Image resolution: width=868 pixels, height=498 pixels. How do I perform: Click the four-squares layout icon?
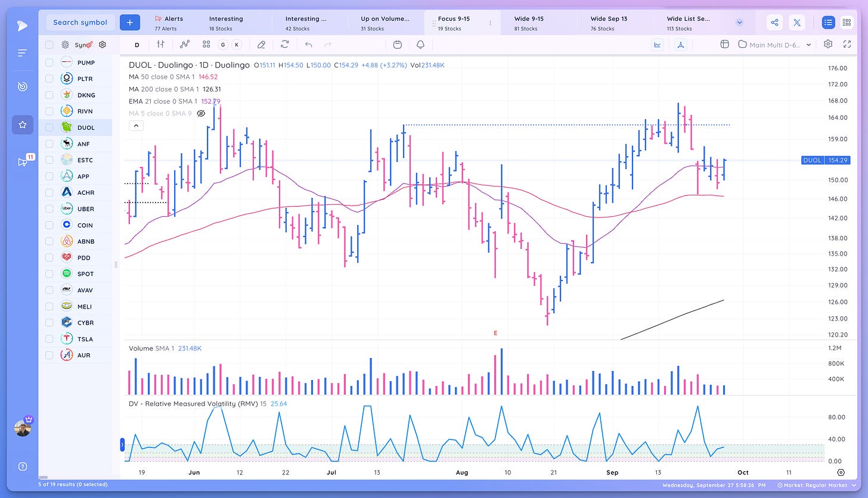(x=206, y=44)
